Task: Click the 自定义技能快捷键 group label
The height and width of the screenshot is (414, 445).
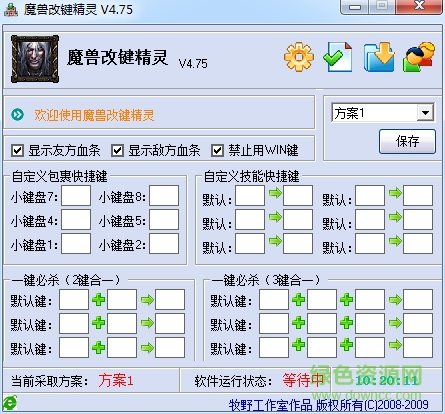Action: pos(252,176)
